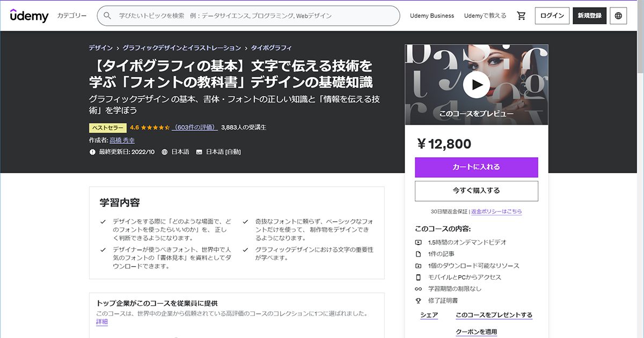Click on-demand video icon in course contents

tap(419, 243)
